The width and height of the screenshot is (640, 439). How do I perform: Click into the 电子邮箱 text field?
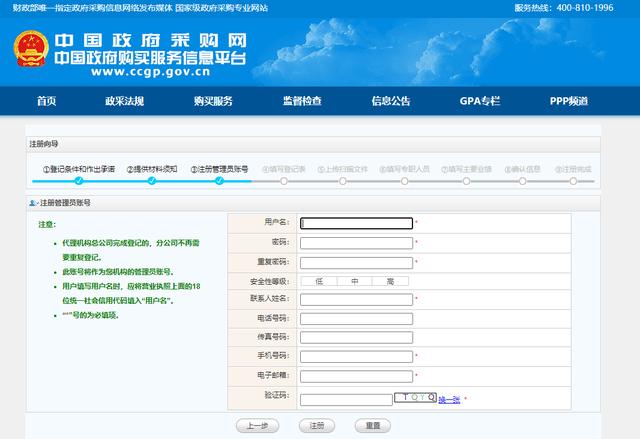(x=355, y=376)
